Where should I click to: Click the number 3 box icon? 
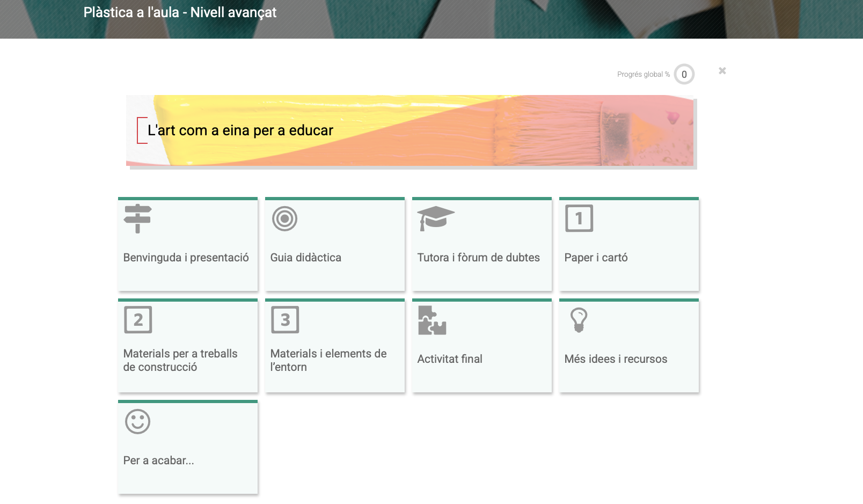pos(285,320)
